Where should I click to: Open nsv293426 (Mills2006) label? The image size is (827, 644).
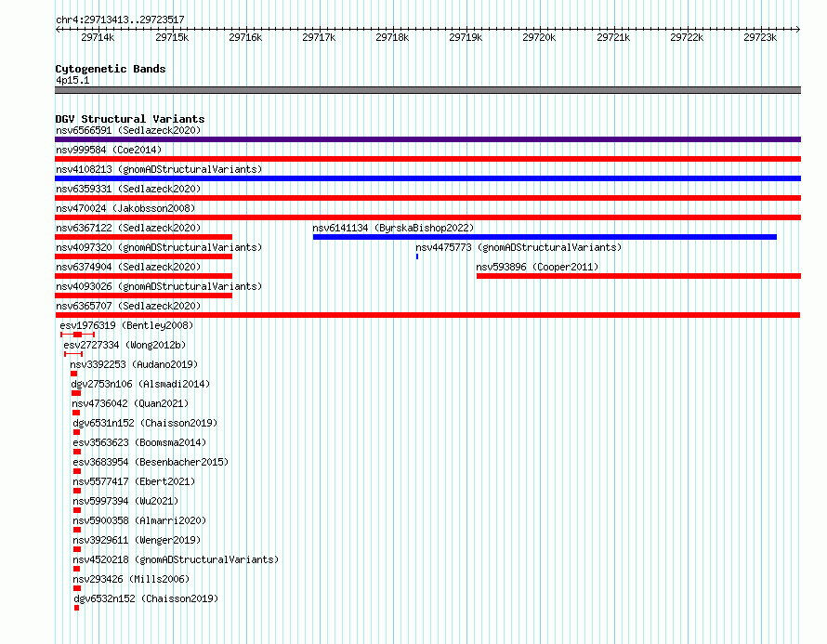[131, 579]
